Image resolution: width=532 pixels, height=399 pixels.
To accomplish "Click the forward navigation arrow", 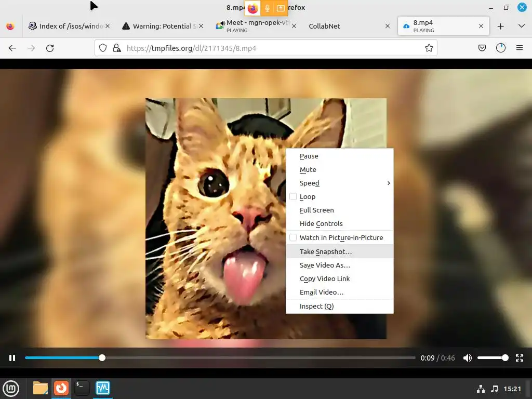I will click(31, 48).
